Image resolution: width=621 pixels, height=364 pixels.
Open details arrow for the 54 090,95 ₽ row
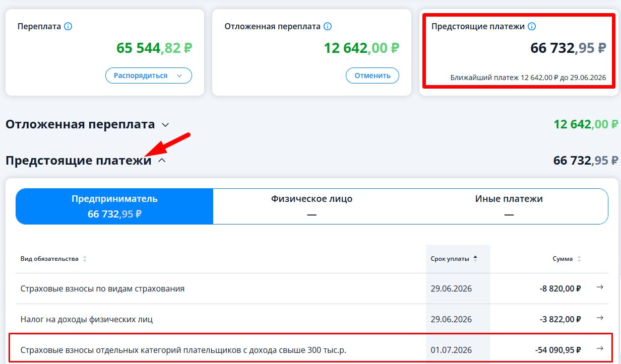tap(600, 348)
